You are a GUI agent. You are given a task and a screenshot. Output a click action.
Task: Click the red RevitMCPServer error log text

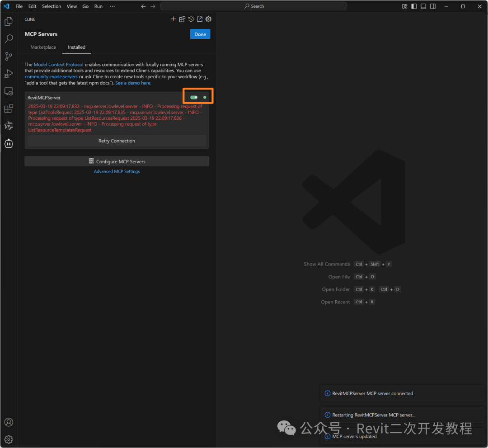tap(115, 118)
